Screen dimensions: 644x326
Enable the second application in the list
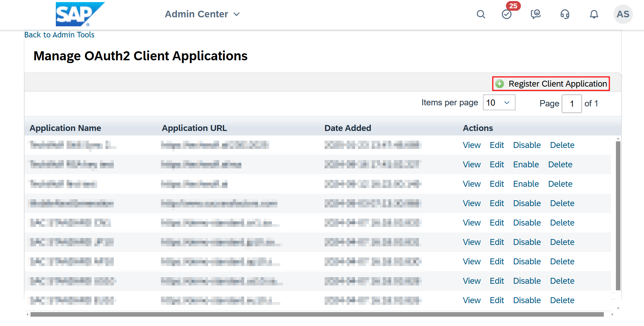pos(526,164)
